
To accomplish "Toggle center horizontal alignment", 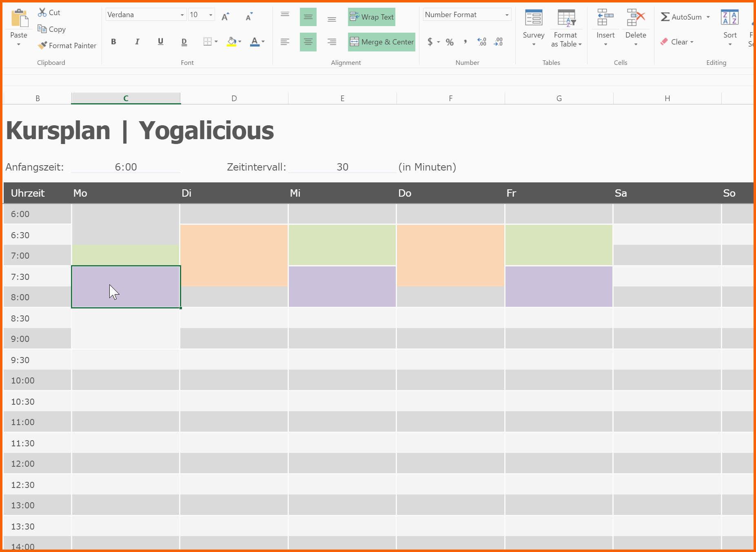I will coord(308,42).
